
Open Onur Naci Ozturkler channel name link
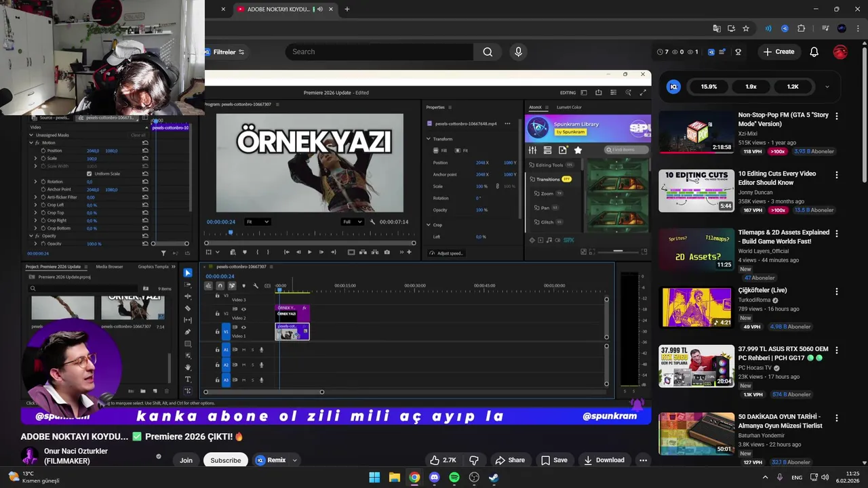coord(76,456)
